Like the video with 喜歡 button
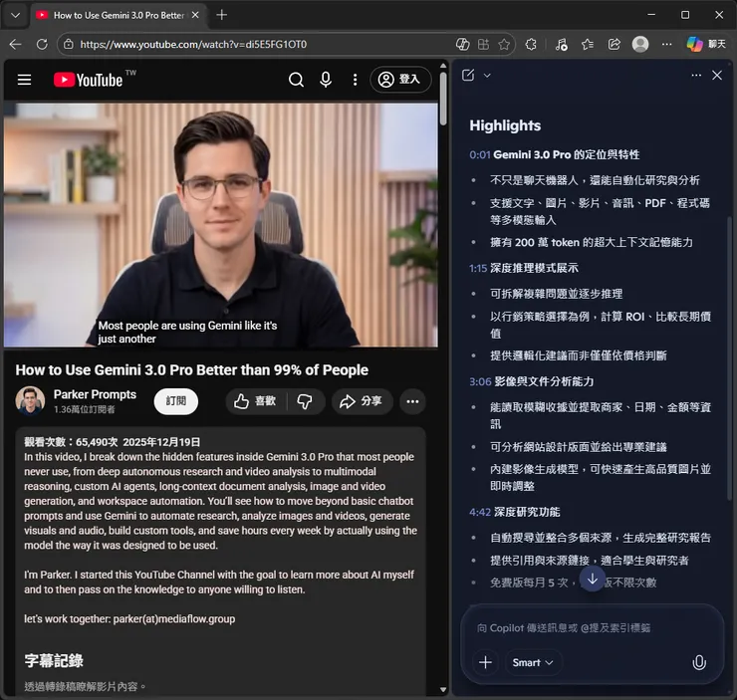 256,401
